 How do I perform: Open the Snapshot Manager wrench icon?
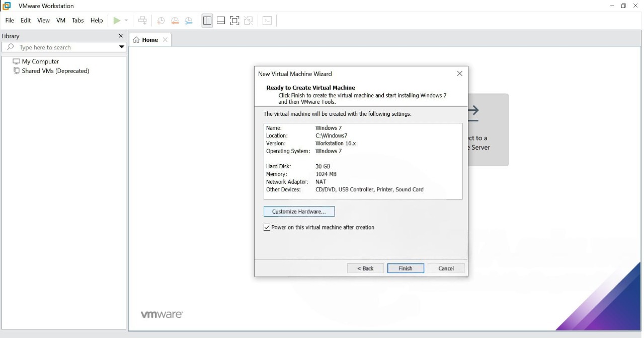pos(189,21)
